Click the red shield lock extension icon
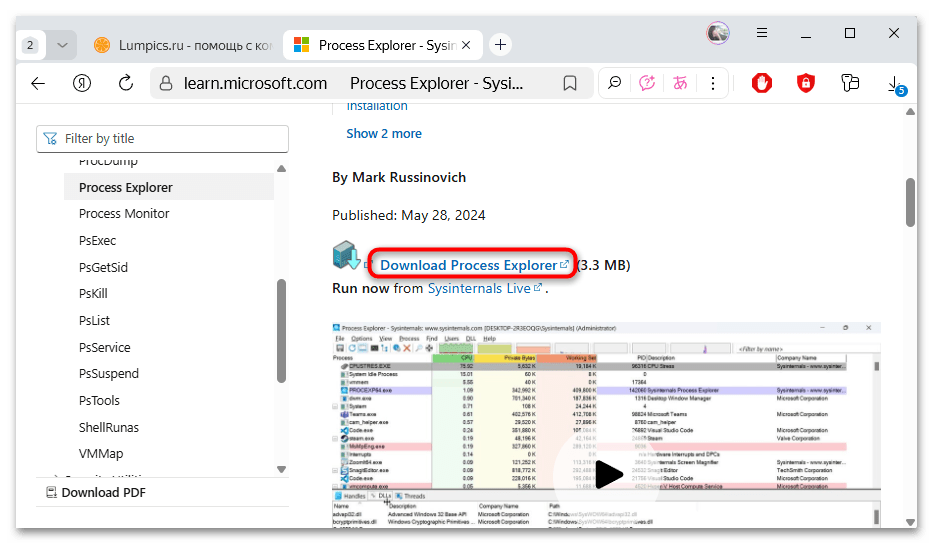933x544 pixels. point(806,83)
